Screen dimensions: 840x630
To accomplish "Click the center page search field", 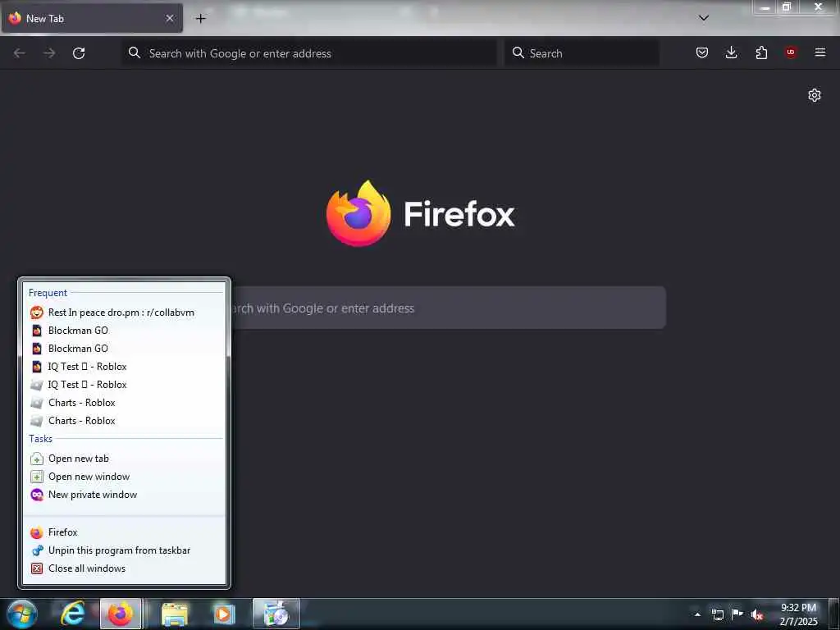I will [449, 308].
